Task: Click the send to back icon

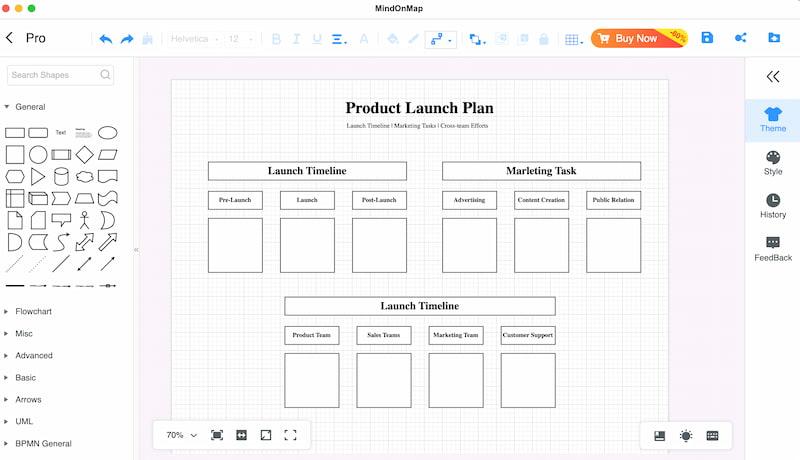Action: tap(523, 39)
